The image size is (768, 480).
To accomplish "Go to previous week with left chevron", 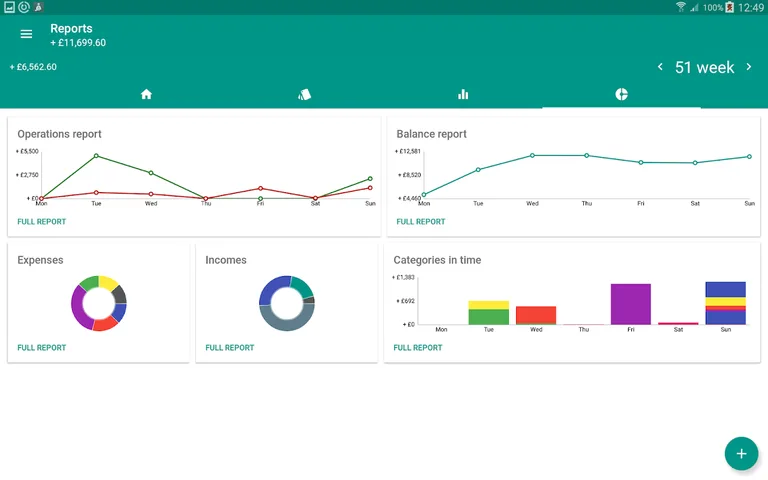I will click(660, 67).
